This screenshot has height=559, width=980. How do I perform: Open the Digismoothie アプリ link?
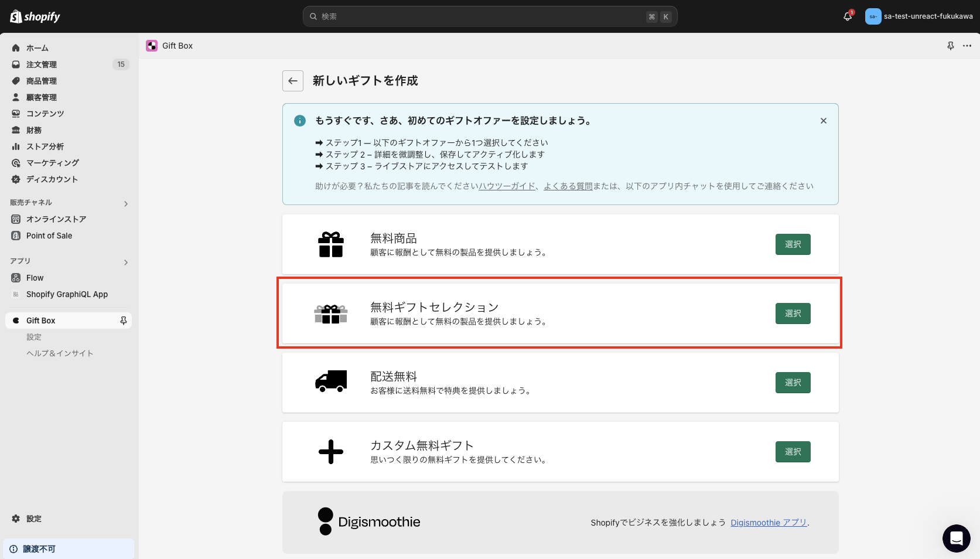tap(768, 522)
